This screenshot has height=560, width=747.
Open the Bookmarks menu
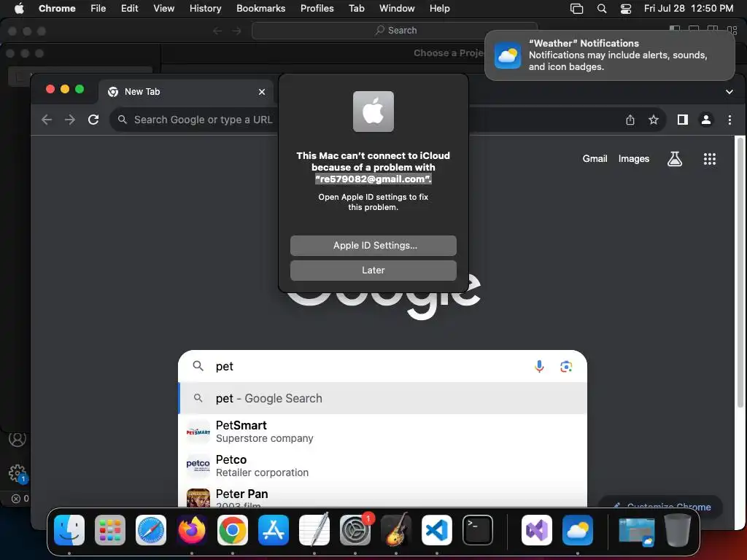260,9
